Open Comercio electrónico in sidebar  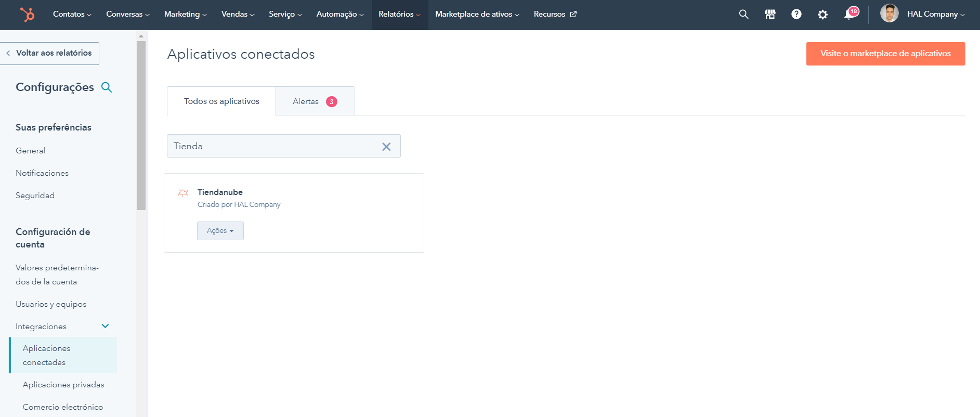tap(63, 407)
